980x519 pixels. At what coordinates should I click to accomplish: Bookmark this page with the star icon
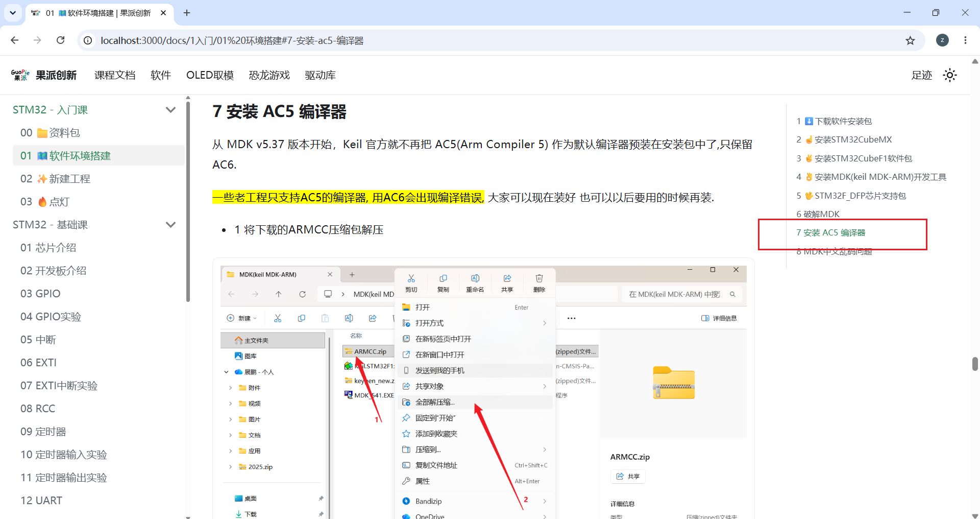tap(910, 40)
